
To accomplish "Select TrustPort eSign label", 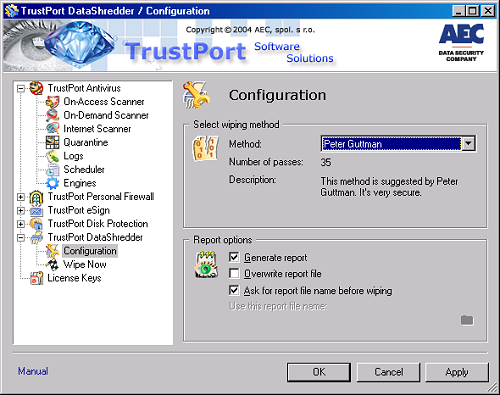I will [79, 210].
